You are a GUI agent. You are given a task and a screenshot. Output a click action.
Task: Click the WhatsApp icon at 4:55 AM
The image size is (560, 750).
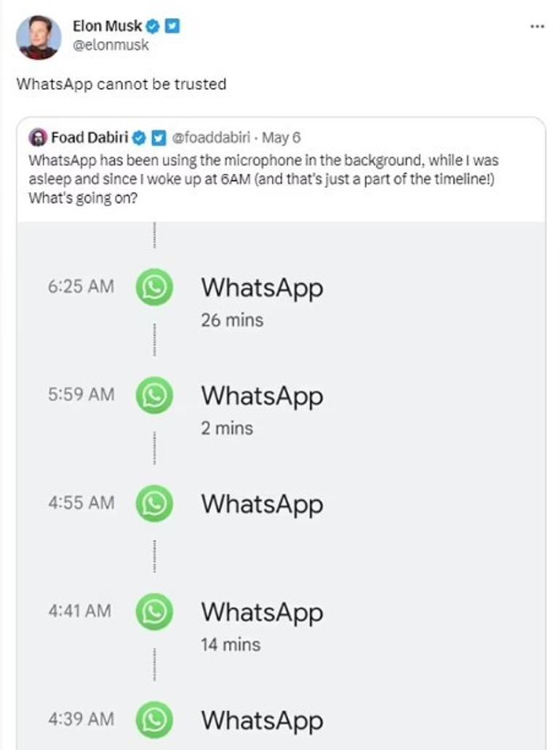(154, 503)
